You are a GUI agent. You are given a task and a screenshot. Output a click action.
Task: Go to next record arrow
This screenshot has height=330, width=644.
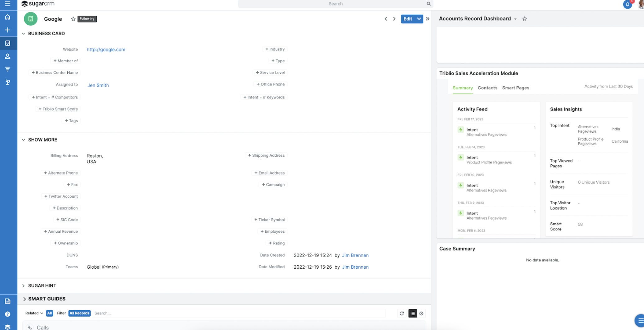point(394,19)
